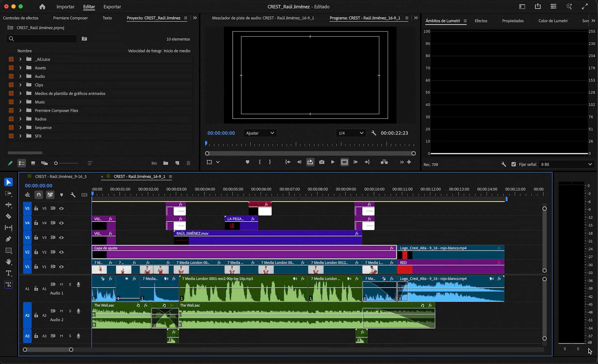The height and width of the screenshot is (364, 598).
Task: Select the Razor tool
Action: [x=8, y=216]
